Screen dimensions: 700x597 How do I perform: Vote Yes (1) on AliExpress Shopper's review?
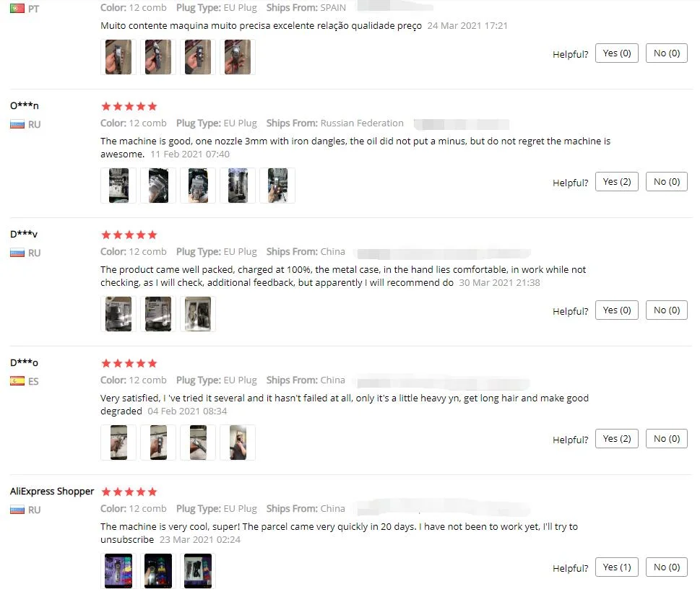pos(616,567)
